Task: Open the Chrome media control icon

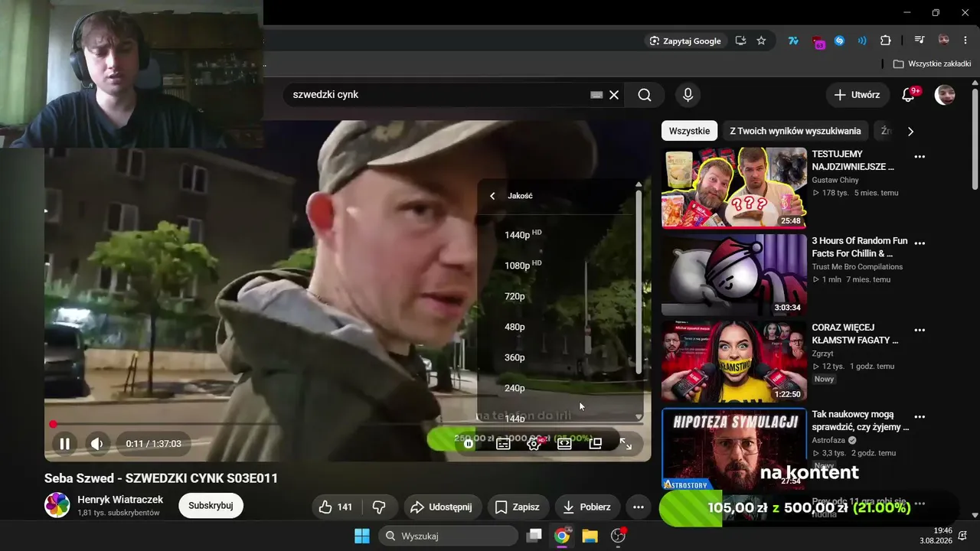Action: point(920,41)
